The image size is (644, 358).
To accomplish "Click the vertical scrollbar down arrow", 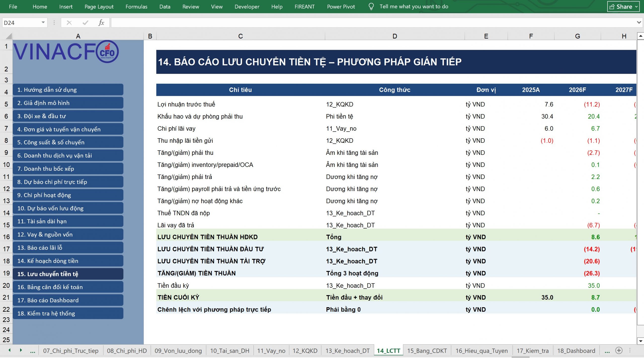I will pyautogui.click(x=640, y=341).
